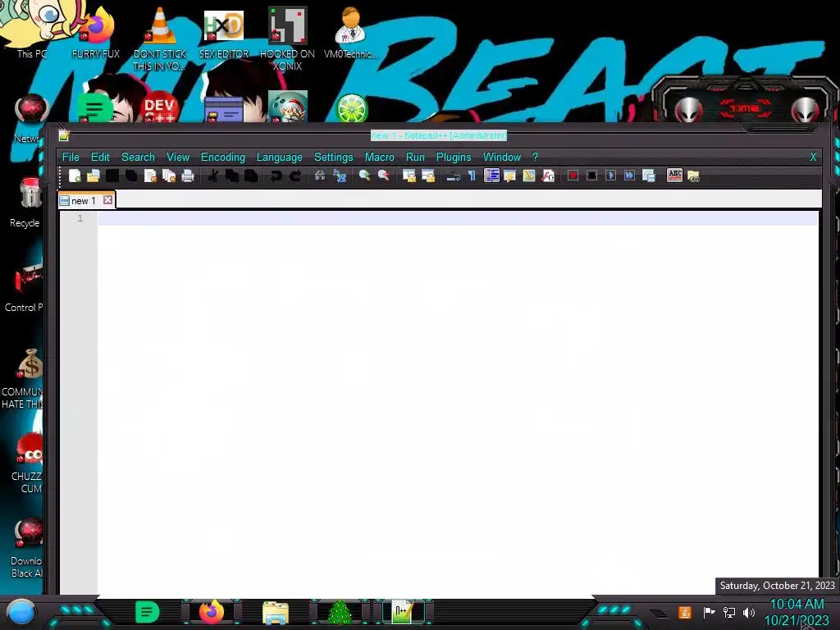Image resolution: width=840 pixels, height=630 pixels.
Task: Click line number 1 in the margin
Action: tap(80, 218)
